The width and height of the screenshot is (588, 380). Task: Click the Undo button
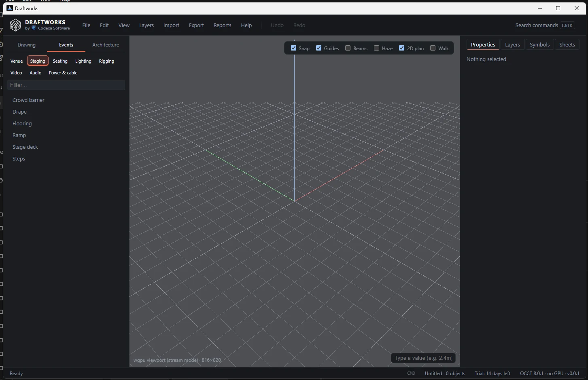(277, 25)
